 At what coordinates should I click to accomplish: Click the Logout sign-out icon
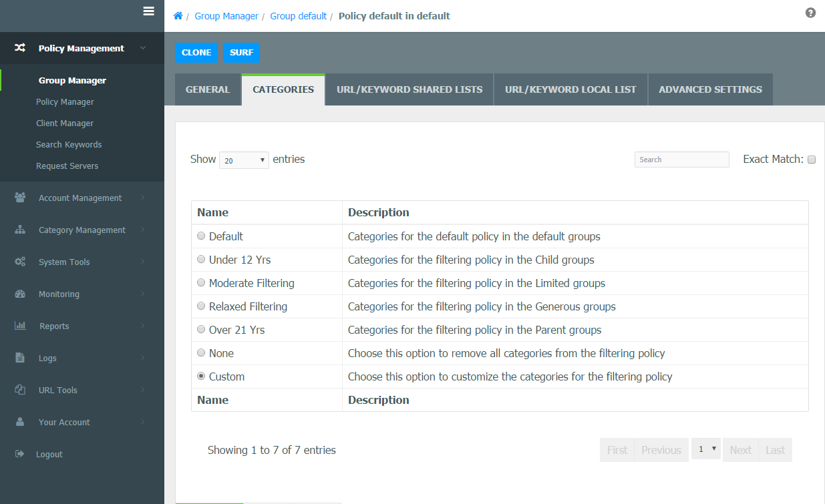(20, 454)
